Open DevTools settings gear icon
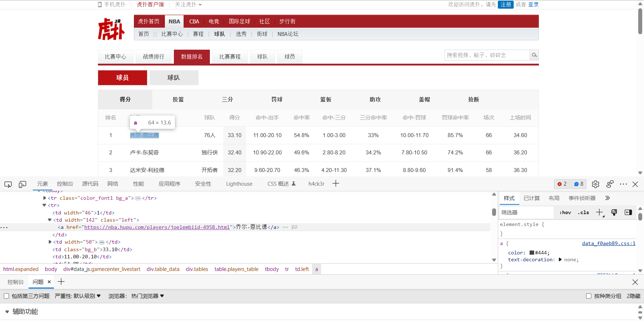The height and width of the screenshot is (321, 644). point(595,184)
